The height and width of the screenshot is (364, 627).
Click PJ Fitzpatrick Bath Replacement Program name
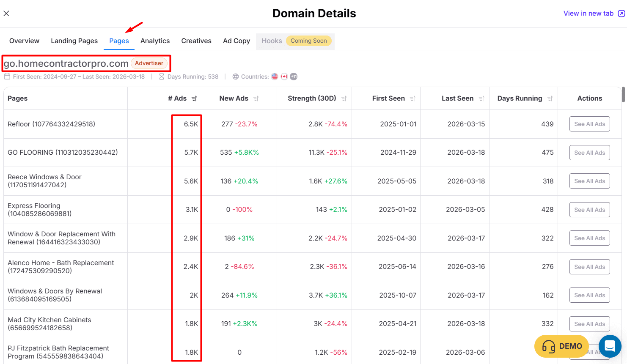click(x=58, y=352)
